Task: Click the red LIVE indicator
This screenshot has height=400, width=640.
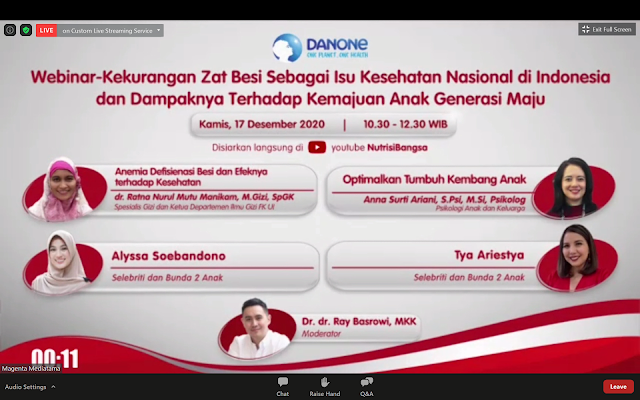Action: click(x=46, y=30)
